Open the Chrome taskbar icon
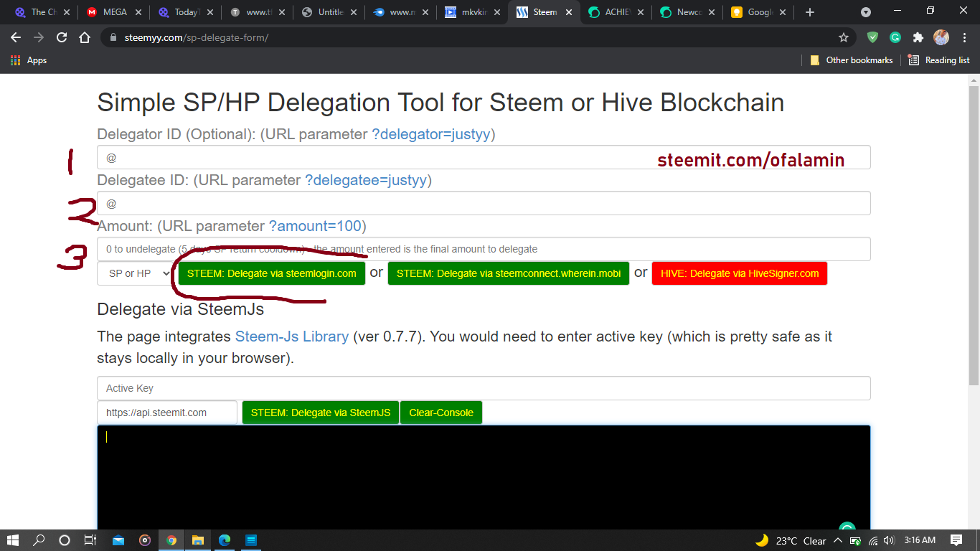980x551 pixels. pos(171,540)
